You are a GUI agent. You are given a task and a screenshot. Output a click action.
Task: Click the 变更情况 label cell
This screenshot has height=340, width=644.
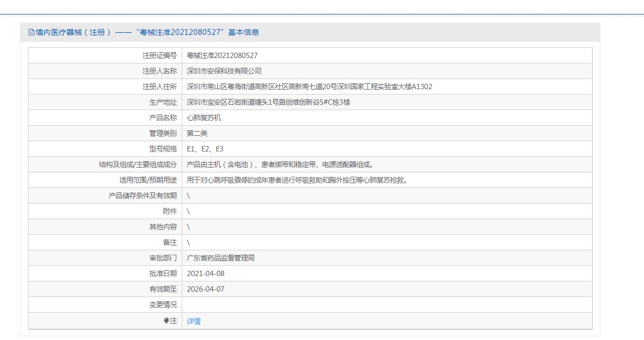(x=105, y=305)
